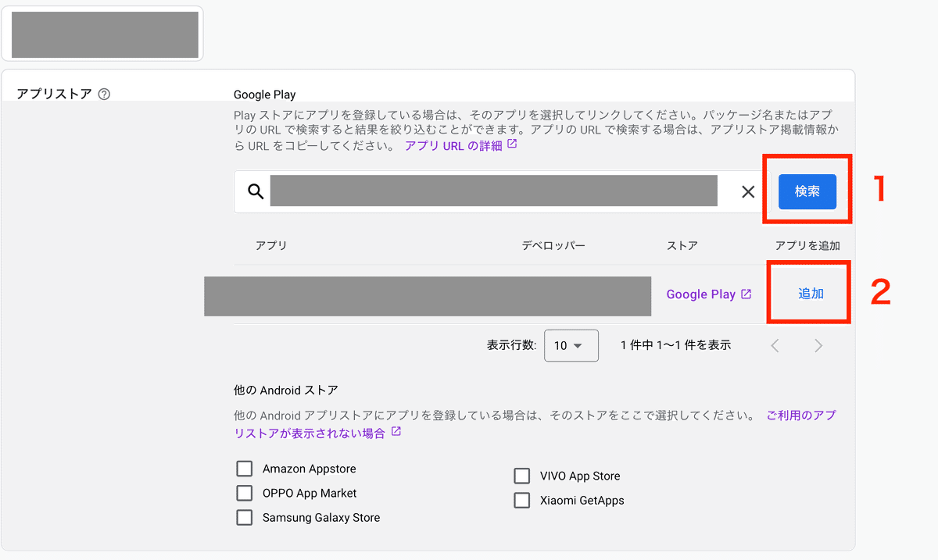938x560 pixels.
Task: Check the Samsung Galaxy Store checkbox
Action: [245, 517]
